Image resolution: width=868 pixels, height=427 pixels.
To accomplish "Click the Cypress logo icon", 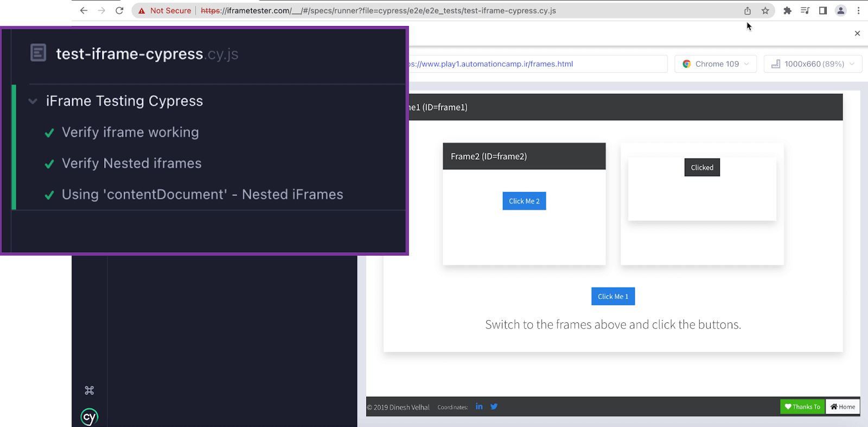I will pos(90,417).
